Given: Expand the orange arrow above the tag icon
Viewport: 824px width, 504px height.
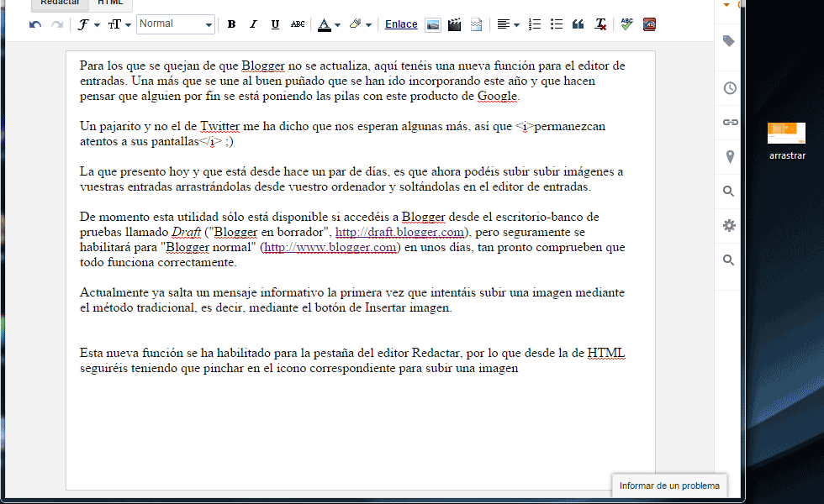Looking at the screenshot, I should tap(726, 5).
